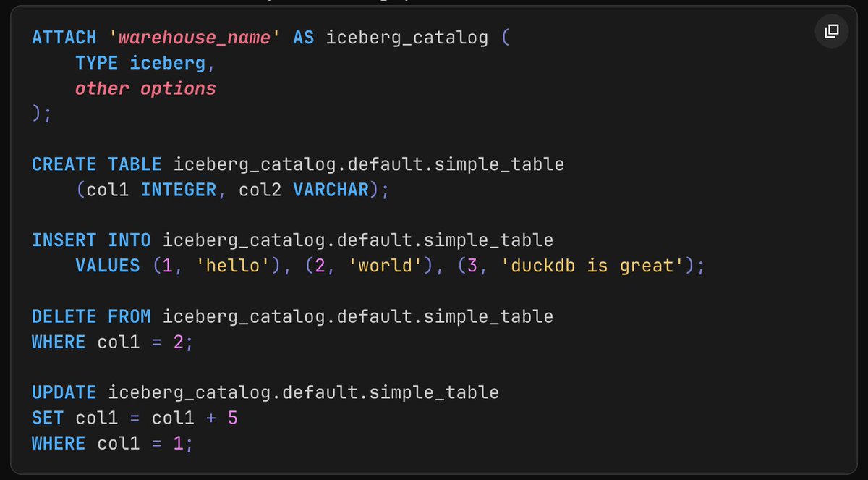
Task: Click the col2 VARCHAR column definition
Action: pos(303,190)
